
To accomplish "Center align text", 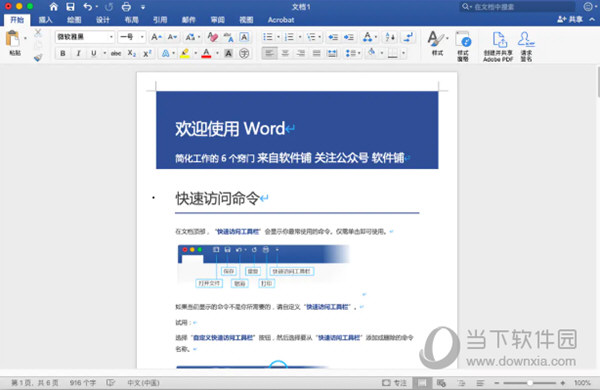I will pos(285,53).
